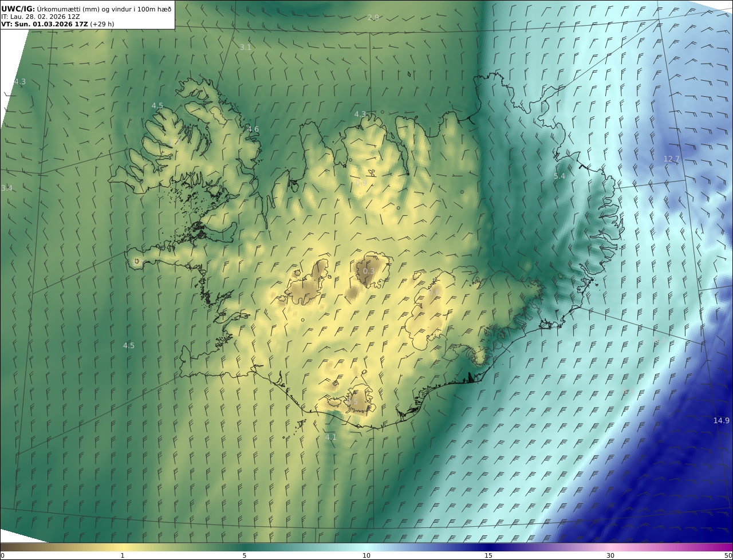Click the dark navy segment of the colorbar near 15

(x=488, y=547)
